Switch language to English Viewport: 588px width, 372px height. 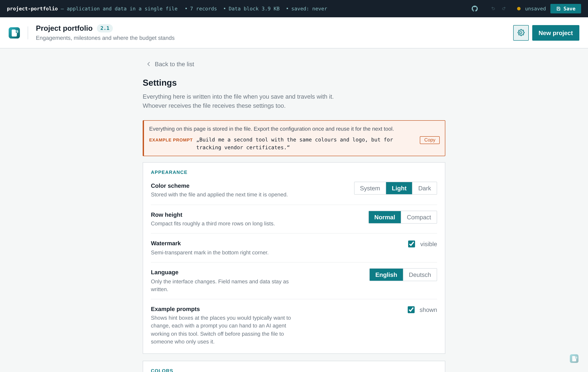click(x=386, y=275)
